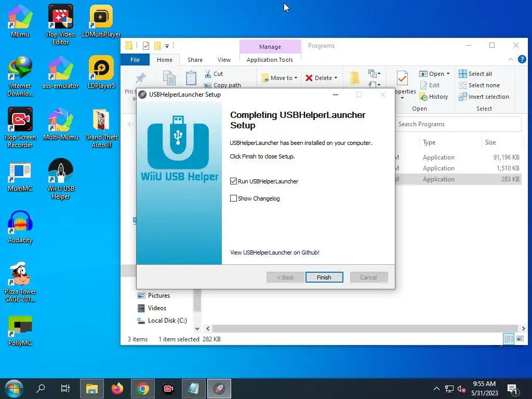Click the Search Programs field
532x399 pixels.
458,124
